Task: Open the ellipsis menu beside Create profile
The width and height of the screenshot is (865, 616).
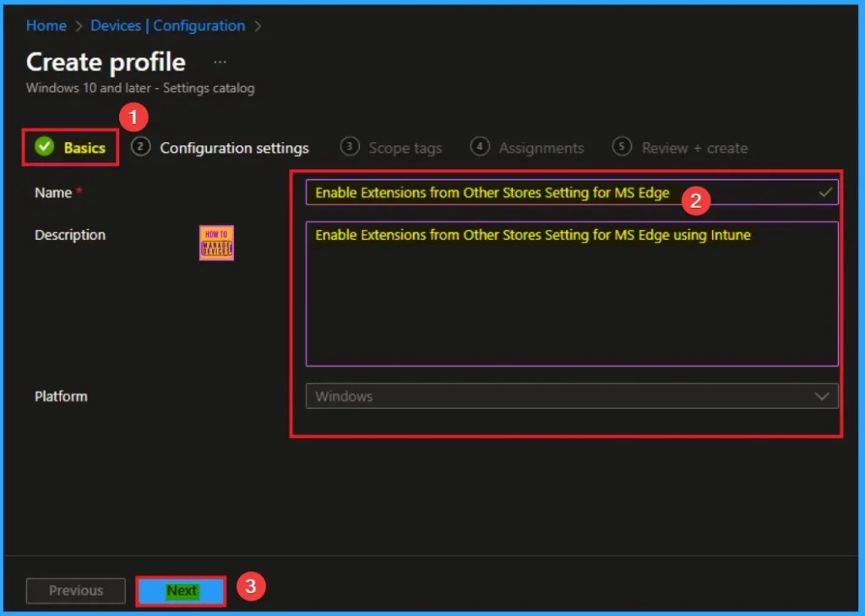Action: [x=219, y=61]
